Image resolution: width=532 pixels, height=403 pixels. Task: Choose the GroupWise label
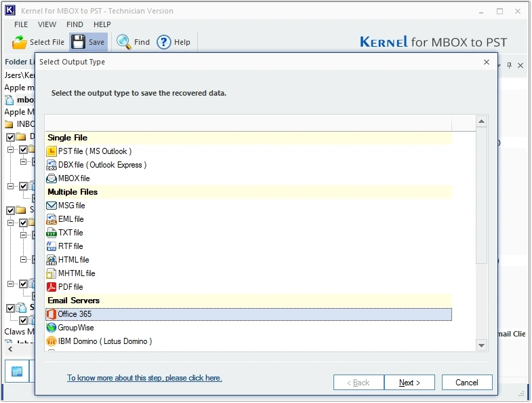click(76, 328)
